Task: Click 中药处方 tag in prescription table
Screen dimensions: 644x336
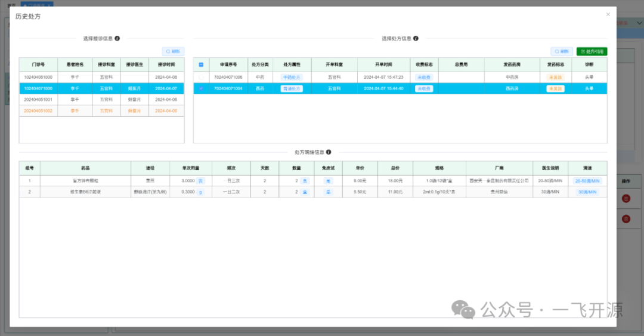Action: (x=292, y=78)
